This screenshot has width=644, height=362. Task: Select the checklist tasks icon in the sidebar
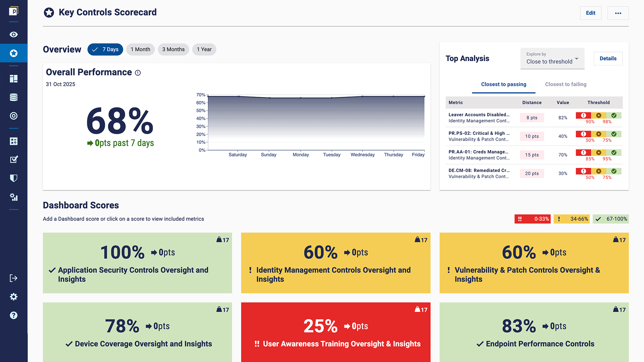pyautogui.click(x=13, y=160)
